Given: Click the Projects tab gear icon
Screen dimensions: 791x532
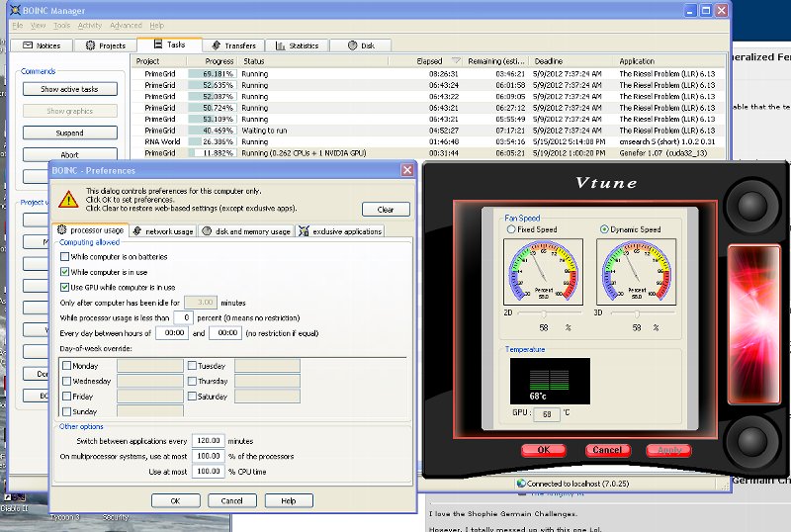Looking at the screenshot, I should pos(91,45).
